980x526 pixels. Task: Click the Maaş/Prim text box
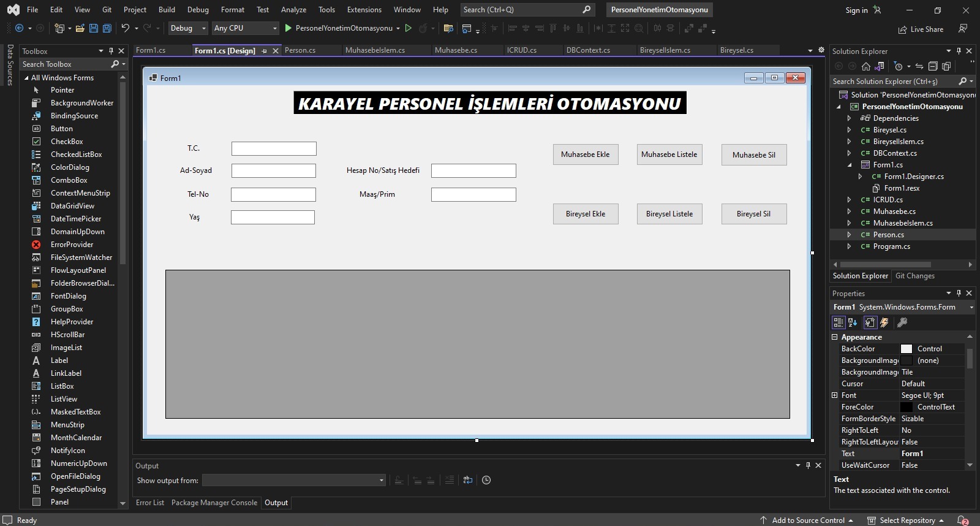pyautogui.click(x=473, y=195)
